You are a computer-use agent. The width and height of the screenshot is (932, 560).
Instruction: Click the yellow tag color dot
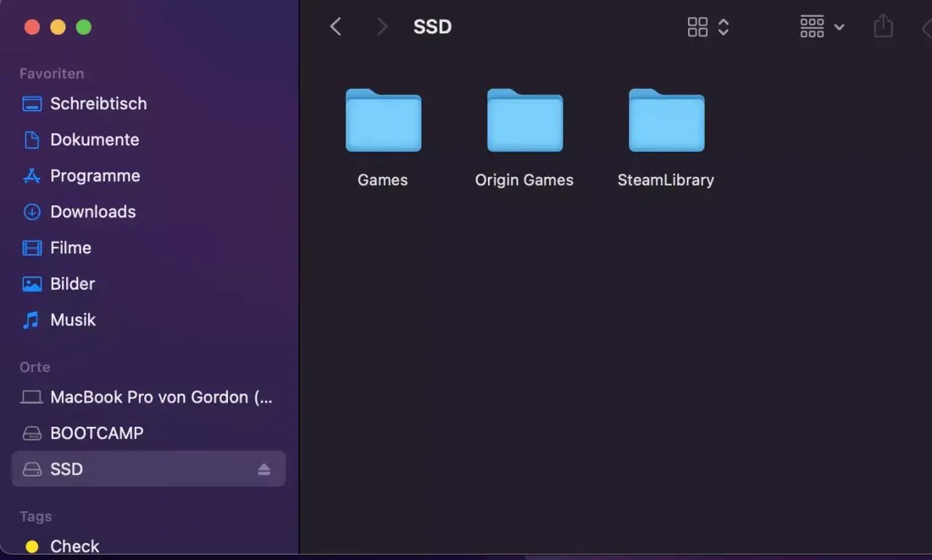coord(32,546)
